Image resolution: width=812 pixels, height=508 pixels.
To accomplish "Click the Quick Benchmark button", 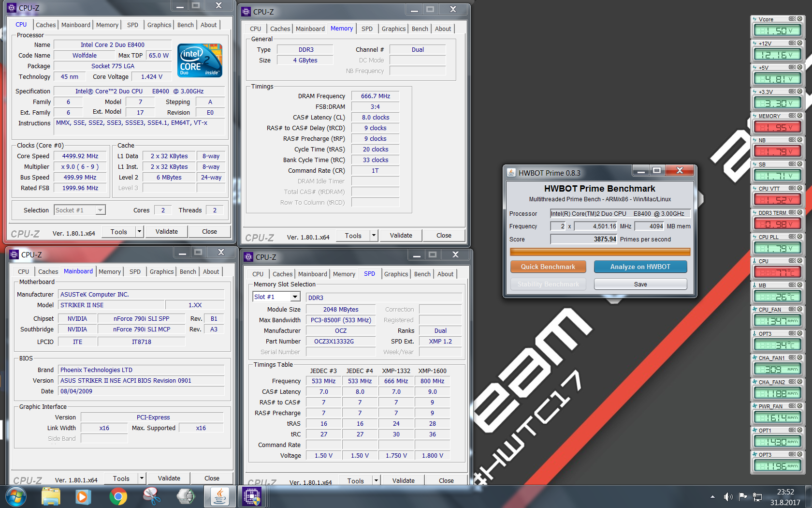I will point(548,267).
